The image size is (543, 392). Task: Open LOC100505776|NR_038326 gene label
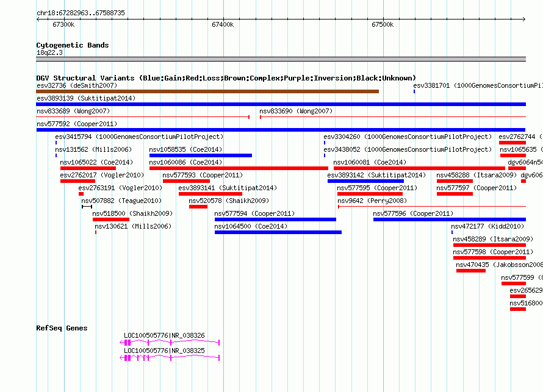coord(164,335)
